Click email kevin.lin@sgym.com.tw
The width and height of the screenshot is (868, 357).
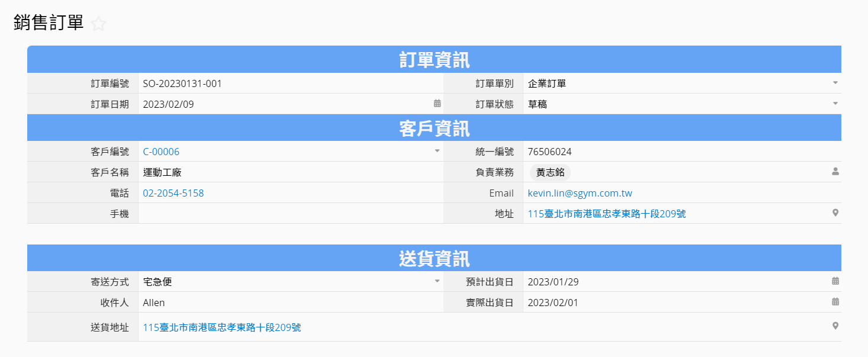pos(580,193)
